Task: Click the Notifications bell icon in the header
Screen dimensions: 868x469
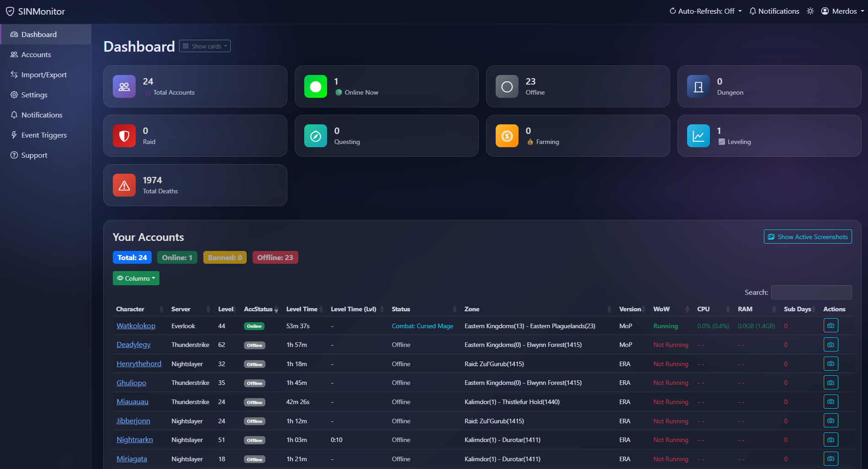Action: click(752, 11)
